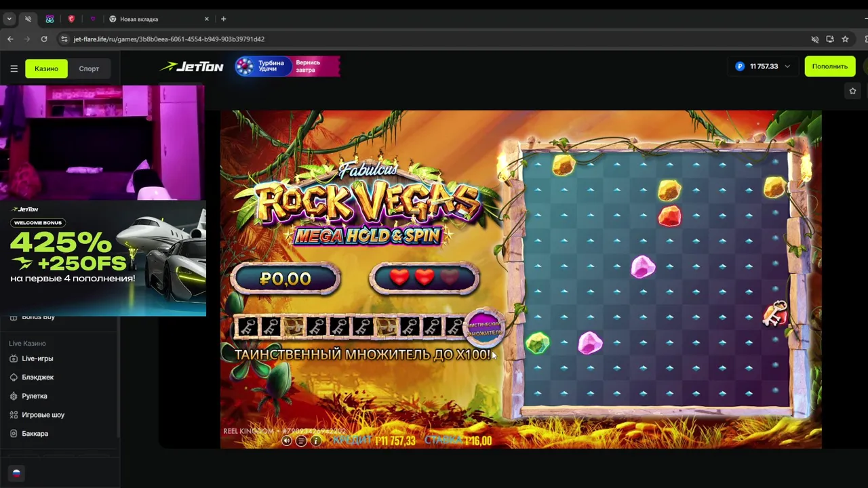Click the Блэкджек sidebar icon
Viewport: 868px width, 488px height.
pos(14,377)
